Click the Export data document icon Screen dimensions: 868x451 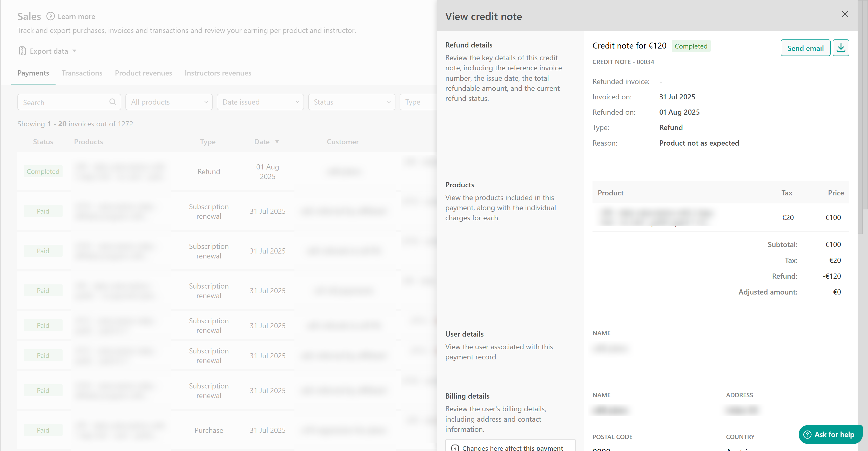click(22, 51)
